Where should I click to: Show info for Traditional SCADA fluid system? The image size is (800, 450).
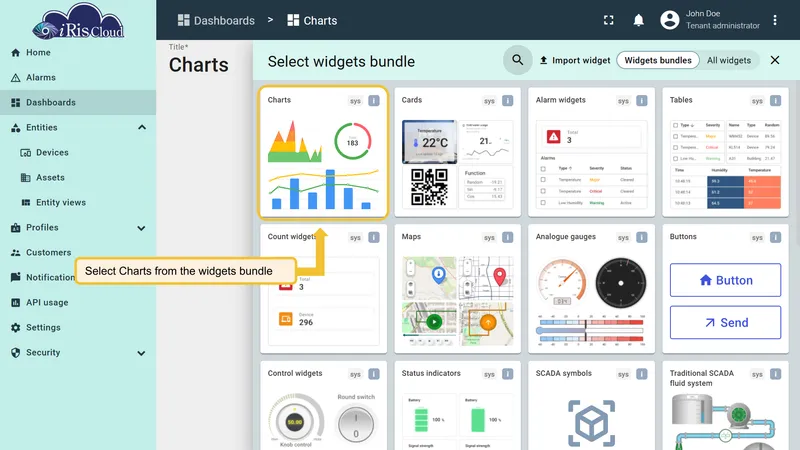(775, 374)
